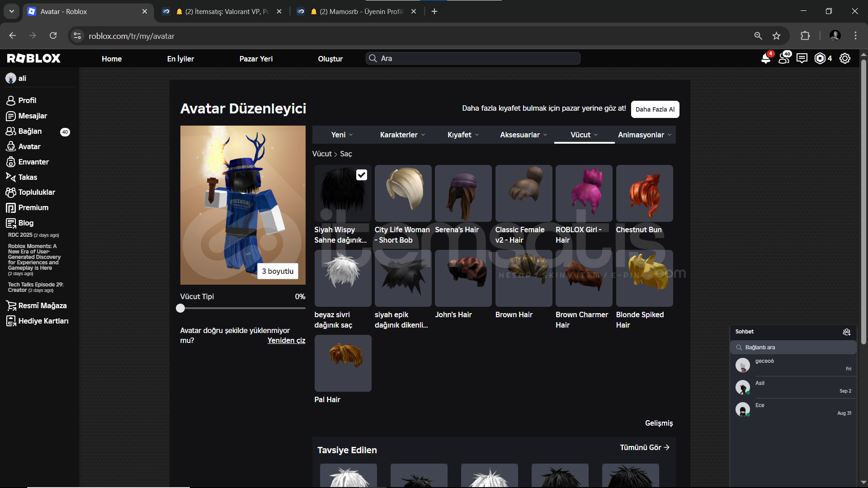
Task: View site information icon in address bar
Action: 77,36
